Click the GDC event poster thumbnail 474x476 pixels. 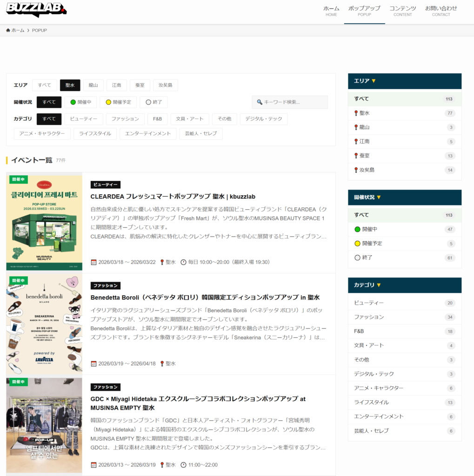[44, 424]
